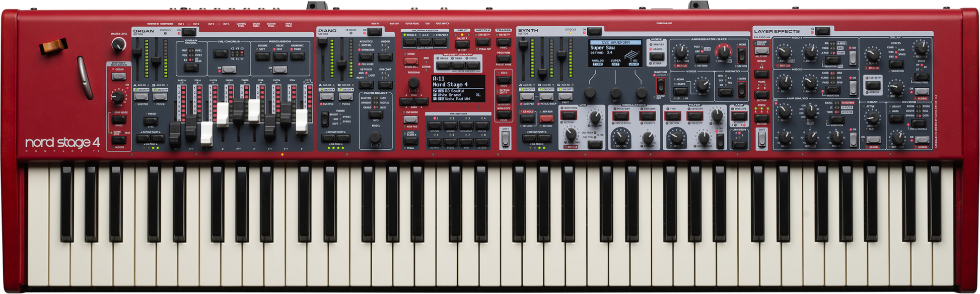Click the Rotary Speaker Drive knob
The width and height of the screenshot is (980, 294).
click(x=117, y=97)
